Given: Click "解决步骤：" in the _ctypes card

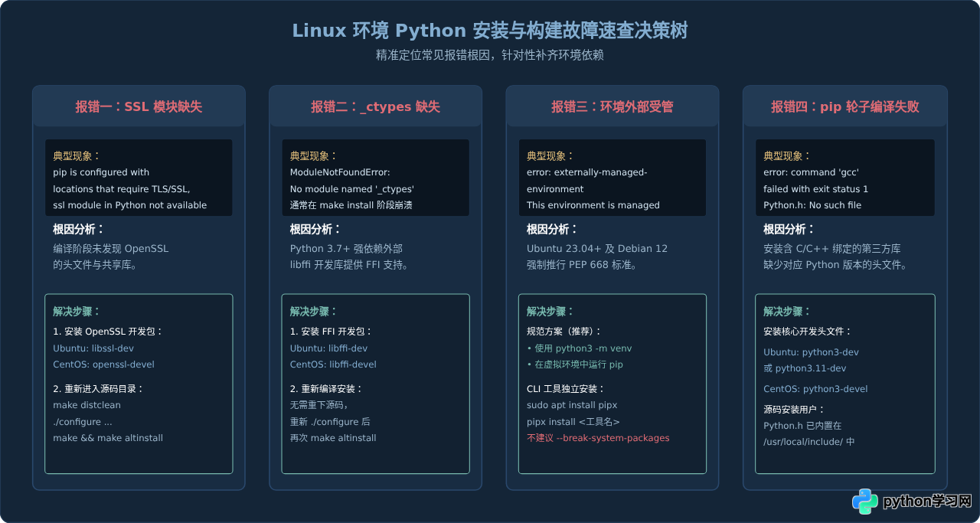Looking at the screenshot, I should (313, 312).
